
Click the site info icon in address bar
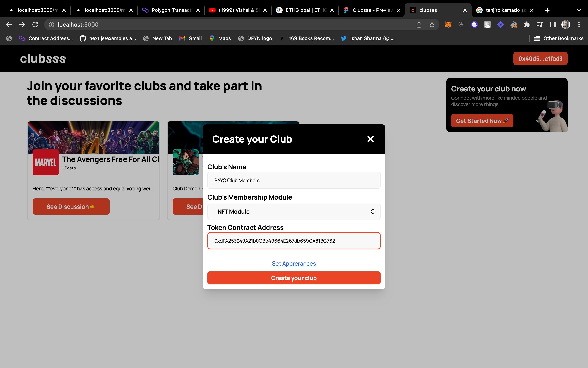(51, 25)
